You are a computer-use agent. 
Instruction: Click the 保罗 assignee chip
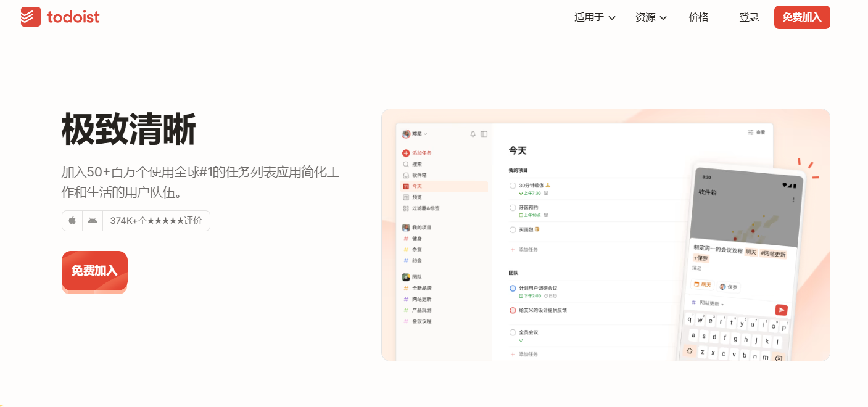[x=729, y=287]
